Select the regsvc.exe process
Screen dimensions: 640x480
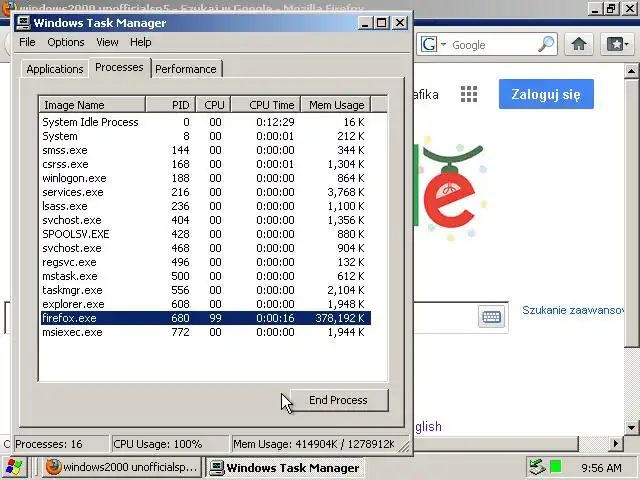206,262
